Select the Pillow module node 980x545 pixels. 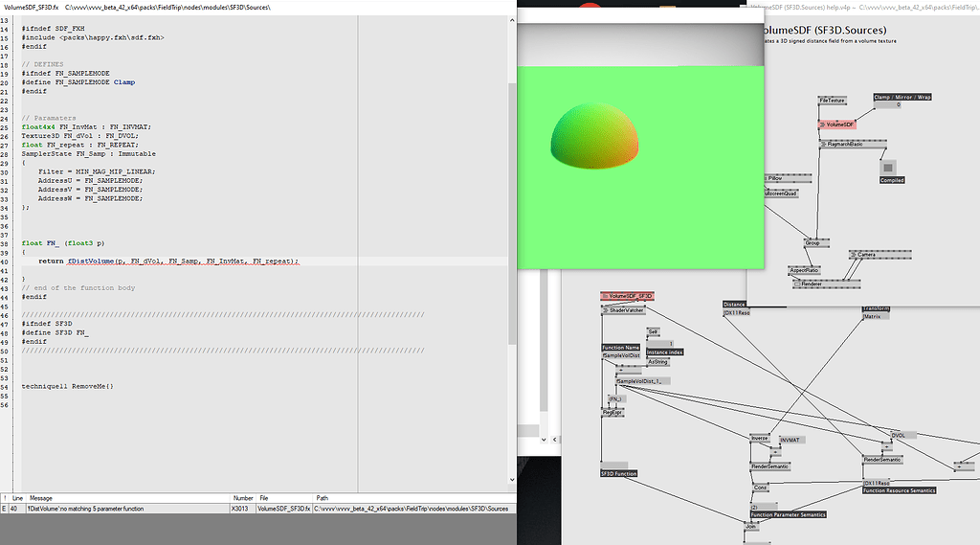click(x=775, y=178)
